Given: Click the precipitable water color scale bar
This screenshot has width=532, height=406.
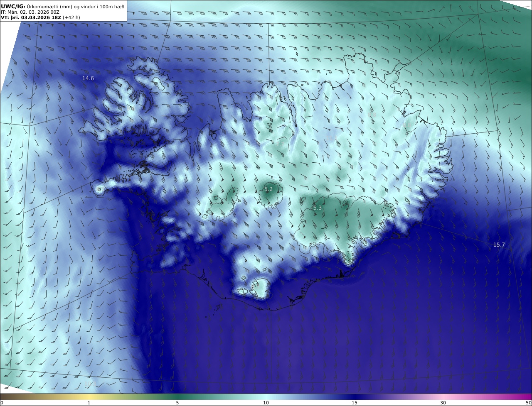Looking at the screenshot, I should [266, 396].
